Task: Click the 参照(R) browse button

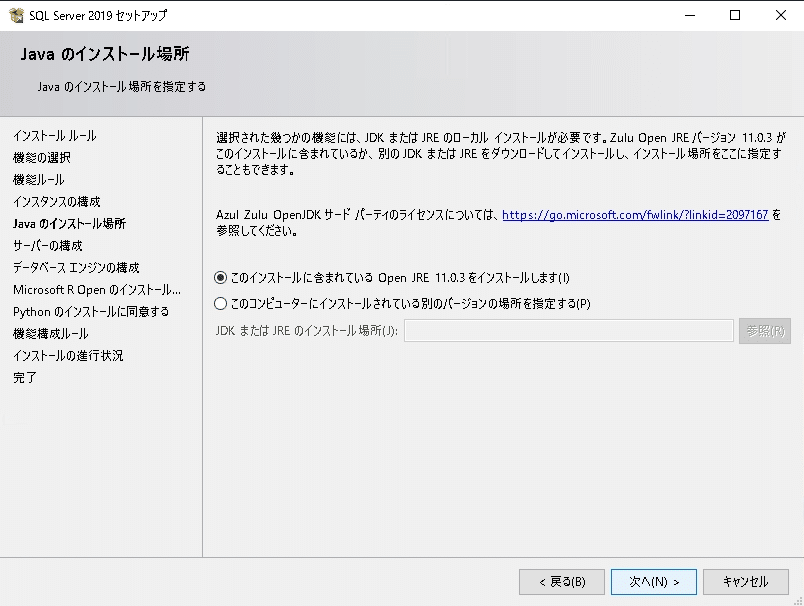Action: (765, 331)
